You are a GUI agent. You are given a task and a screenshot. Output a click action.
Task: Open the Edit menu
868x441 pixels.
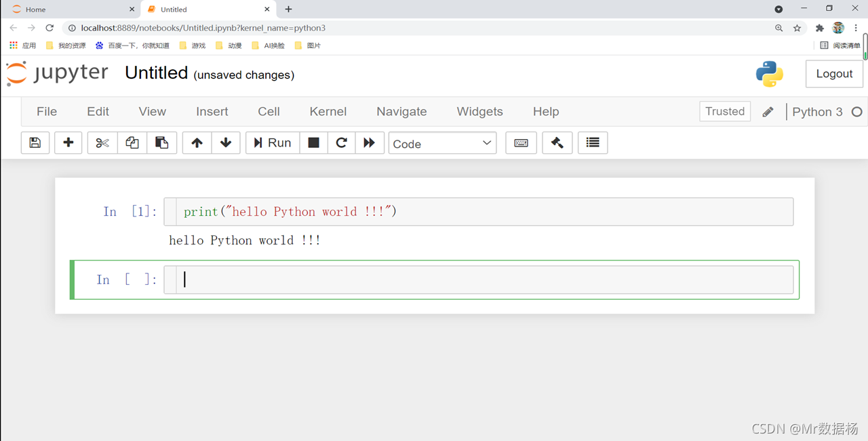coord(98,111)
